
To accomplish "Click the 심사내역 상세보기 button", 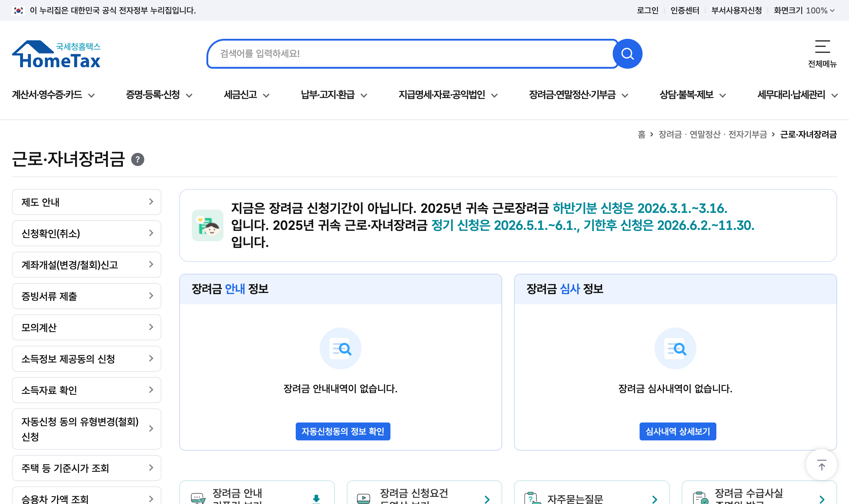I will pyautogui.click(x=677, y=431).
